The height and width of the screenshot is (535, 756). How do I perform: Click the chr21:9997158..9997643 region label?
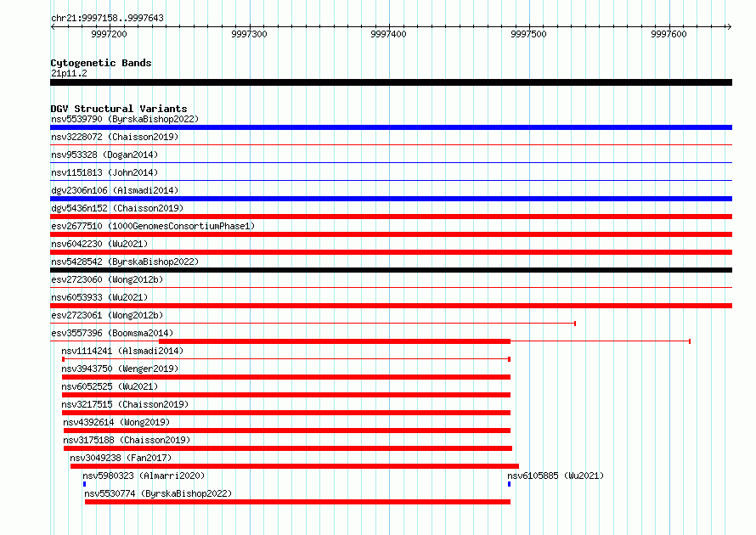[x=108, y=18]
